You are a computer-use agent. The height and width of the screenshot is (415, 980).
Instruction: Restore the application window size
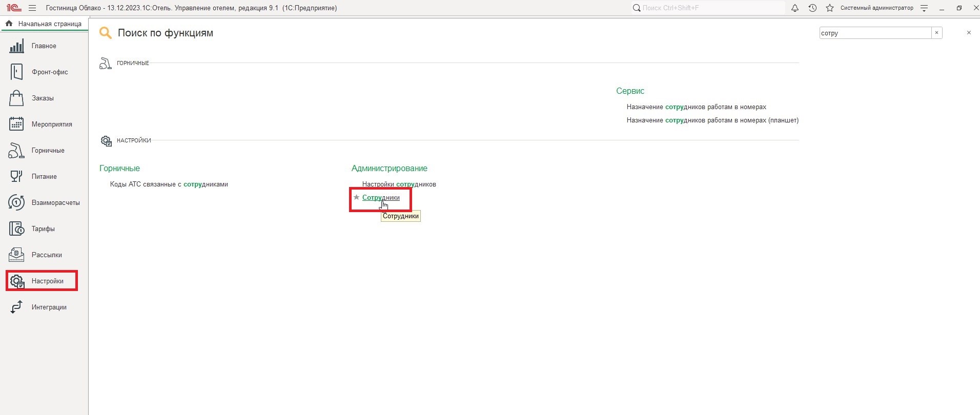959,8
